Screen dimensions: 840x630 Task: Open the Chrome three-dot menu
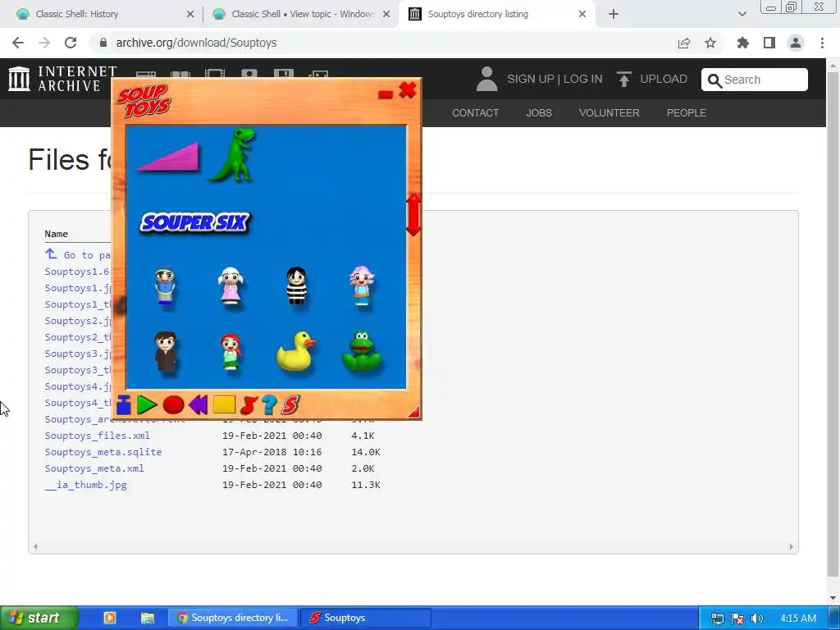[x=822, y=43]
